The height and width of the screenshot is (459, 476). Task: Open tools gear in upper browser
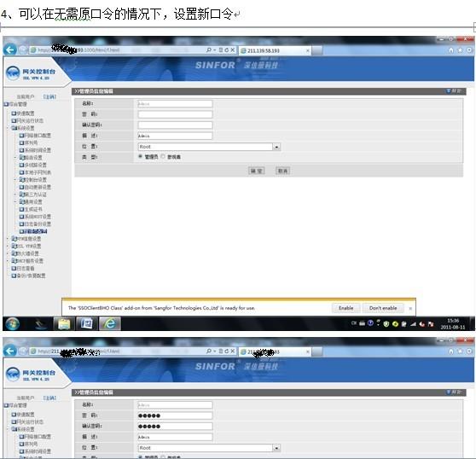(x=469, y=50)
